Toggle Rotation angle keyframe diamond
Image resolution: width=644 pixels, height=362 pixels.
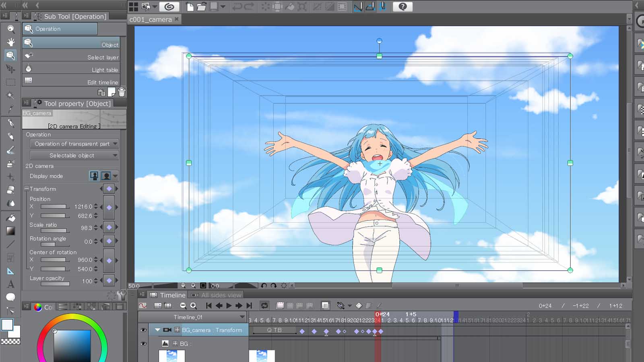(109, 241)
